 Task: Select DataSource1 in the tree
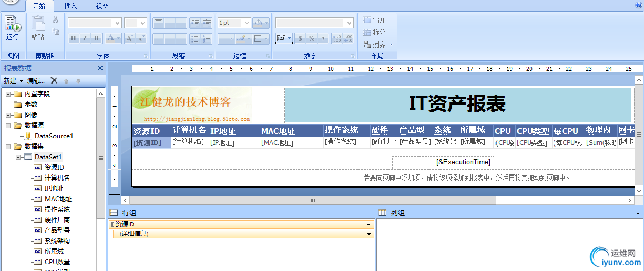click(x=54, y=136)
